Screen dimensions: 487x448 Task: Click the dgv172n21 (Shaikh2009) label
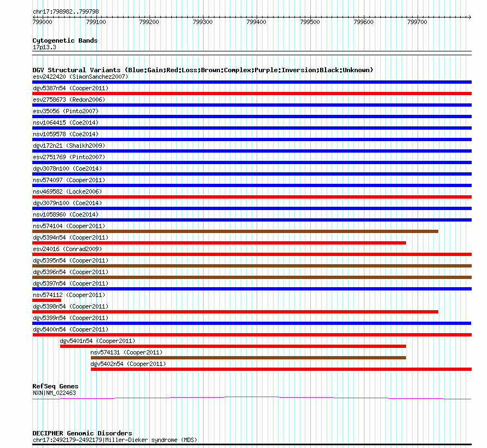point(69,146)
